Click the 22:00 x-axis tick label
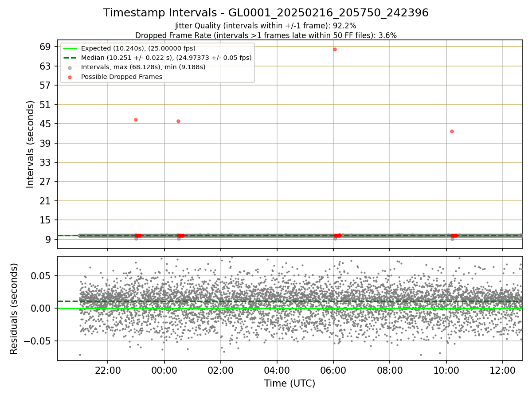Image resolution: width=532 pixels, height=399 pixels. (x=108, y=370)
